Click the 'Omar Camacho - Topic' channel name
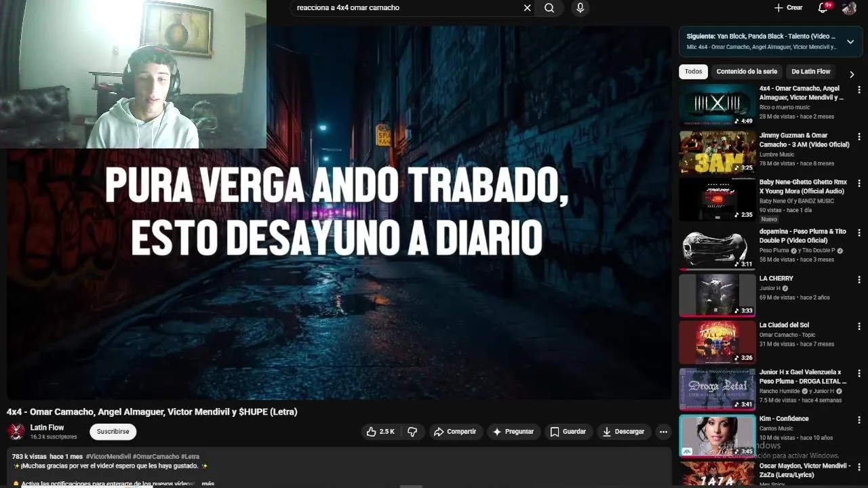Viewport: 868px width, 488px height. coord(787,335)
